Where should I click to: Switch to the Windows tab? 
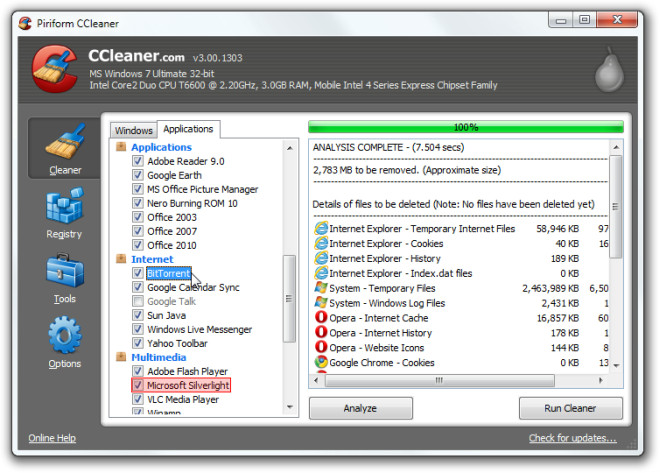[x=133, y=130]
